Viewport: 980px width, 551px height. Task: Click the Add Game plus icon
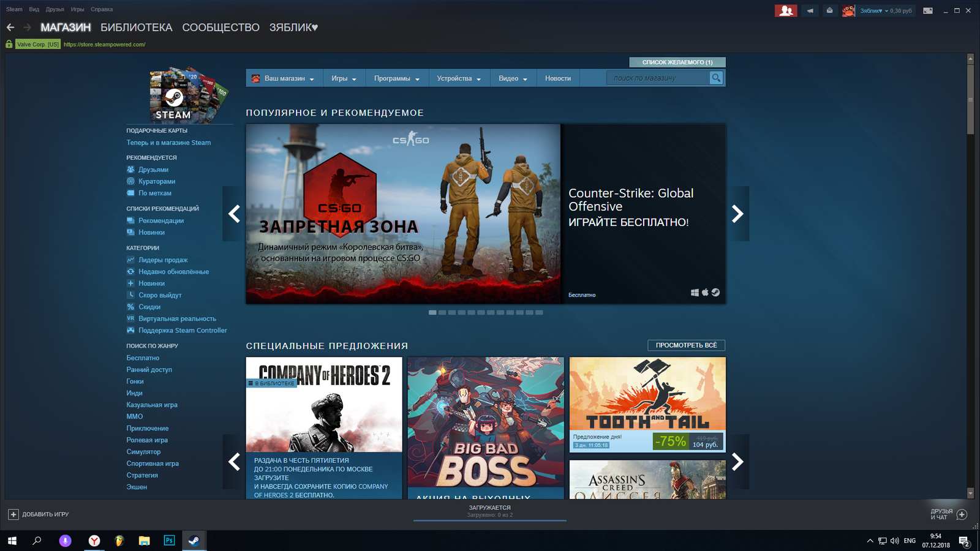[x=13, y=514]
